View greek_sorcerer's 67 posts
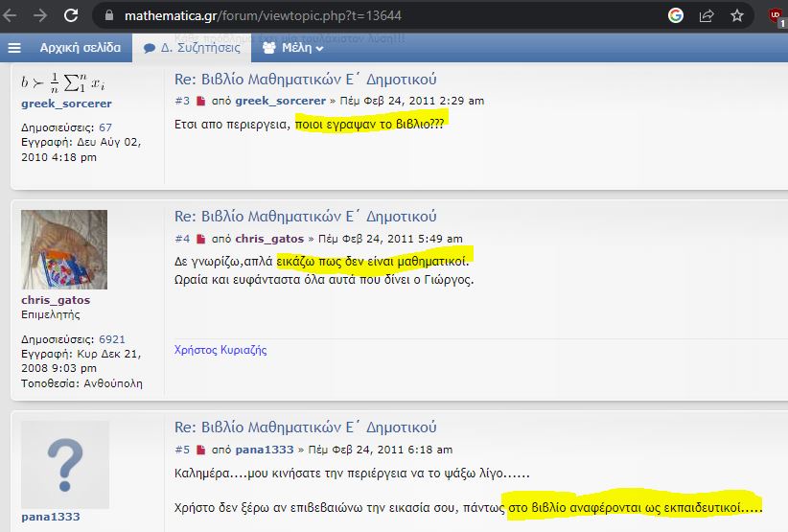The width and height of the screenshot is (788, 532). [x=105, y=127]
